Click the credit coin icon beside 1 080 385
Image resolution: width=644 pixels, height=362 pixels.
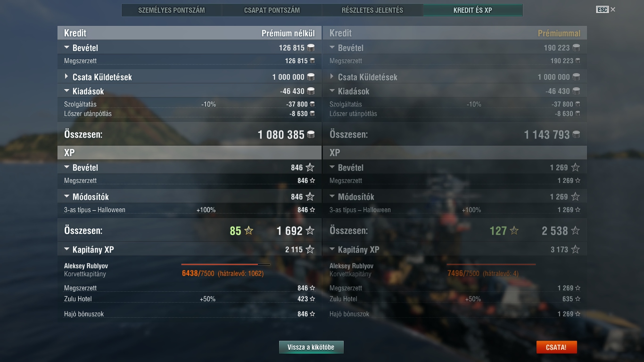pyautogui.click(x=311, y=135)
